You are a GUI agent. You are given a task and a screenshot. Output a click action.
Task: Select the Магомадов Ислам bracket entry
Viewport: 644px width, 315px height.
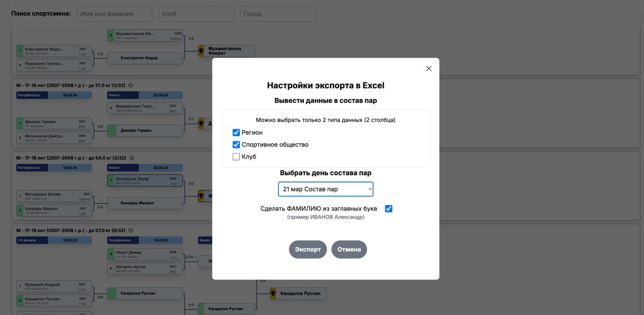[54, 195]
